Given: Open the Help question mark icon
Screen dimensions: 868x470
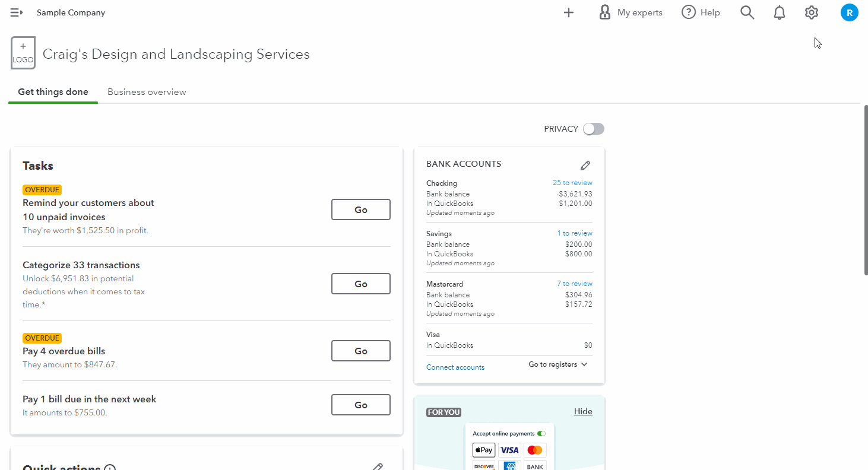Looking at the screenshot, I should [689, 12].
